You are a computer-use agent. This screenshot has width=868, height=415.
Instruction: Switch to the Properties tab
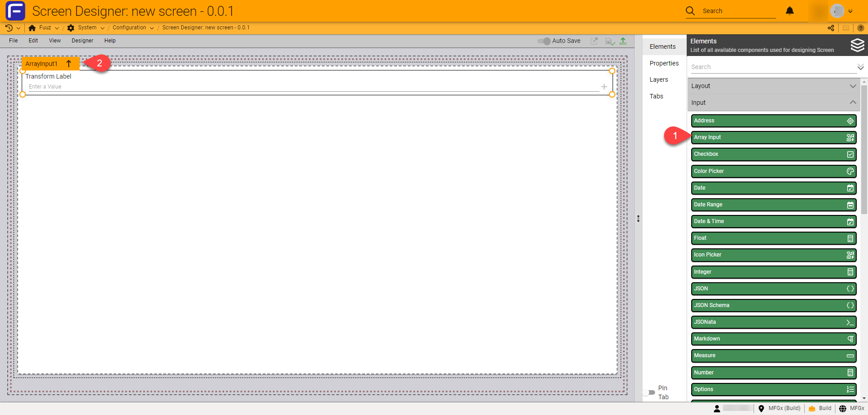pyautogui.click(x=664, y=63)
